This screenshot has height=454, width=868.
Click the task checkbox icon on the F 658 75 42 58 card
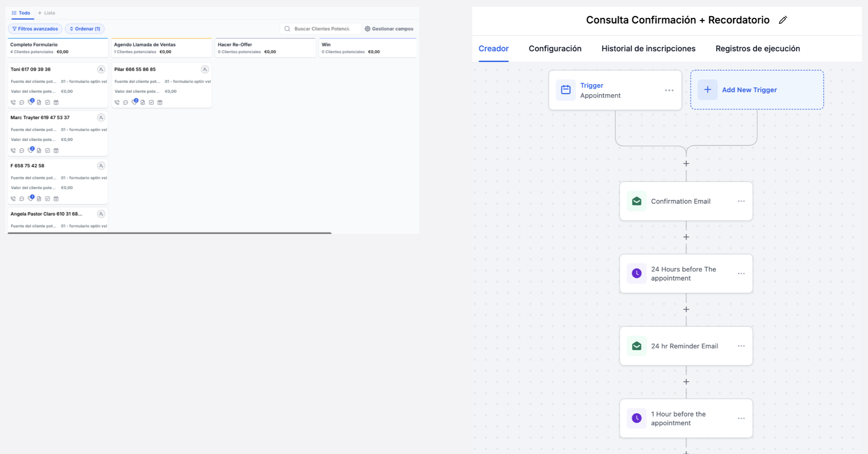[48, 199]
